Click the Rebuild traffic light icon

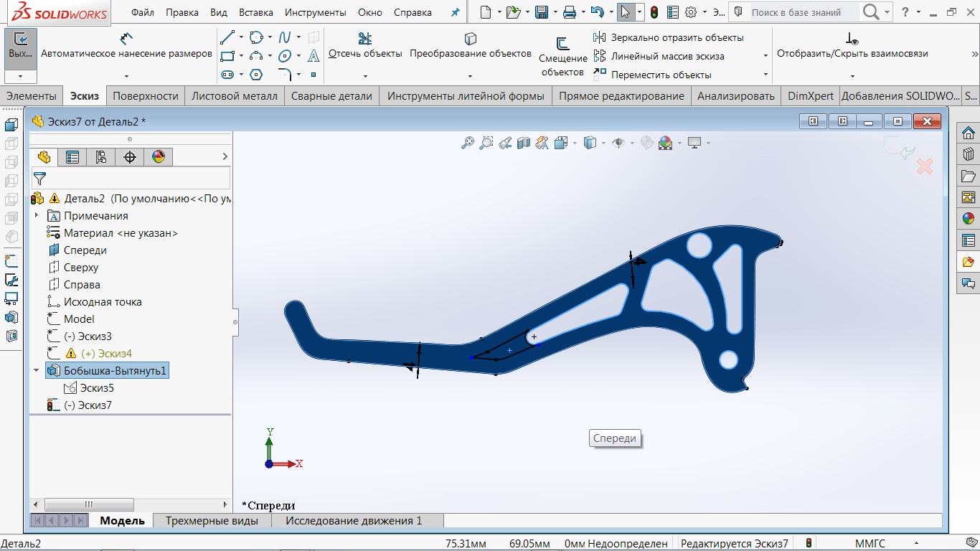click(654, 12)
